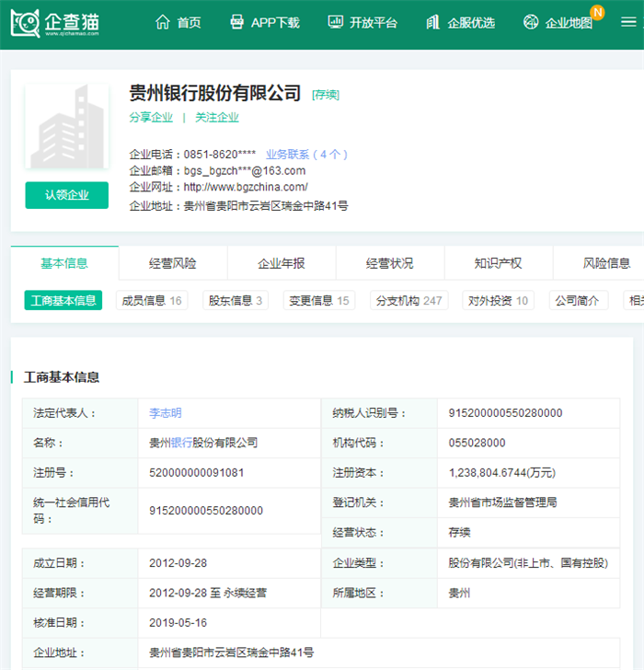
Task: Open the 企业年报 tab
Action: pyautogui.click(x=282, y=263)
